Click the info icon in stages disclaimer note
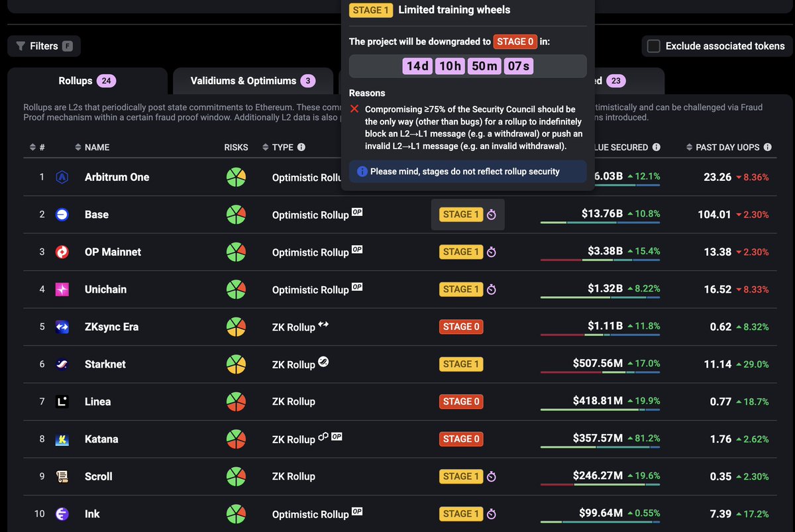 point(362,172)
